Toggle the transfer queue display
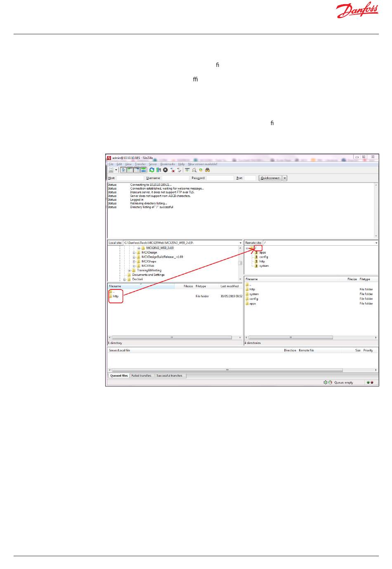 click(x=143, y=170)
